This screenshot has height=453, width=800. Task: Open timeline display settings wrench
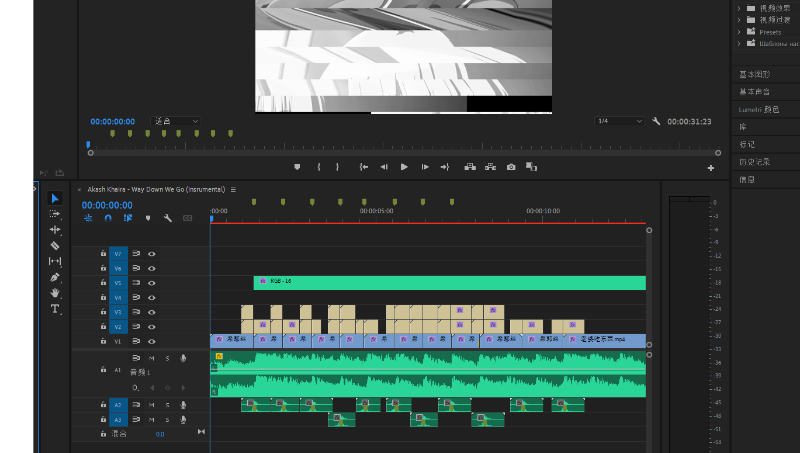click(167, 218)
